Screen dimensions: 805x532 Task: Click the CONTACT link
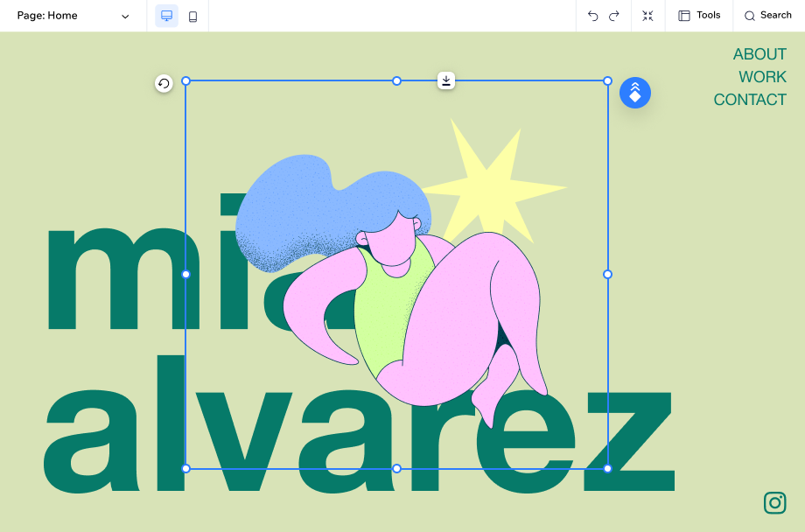point(750,100)
